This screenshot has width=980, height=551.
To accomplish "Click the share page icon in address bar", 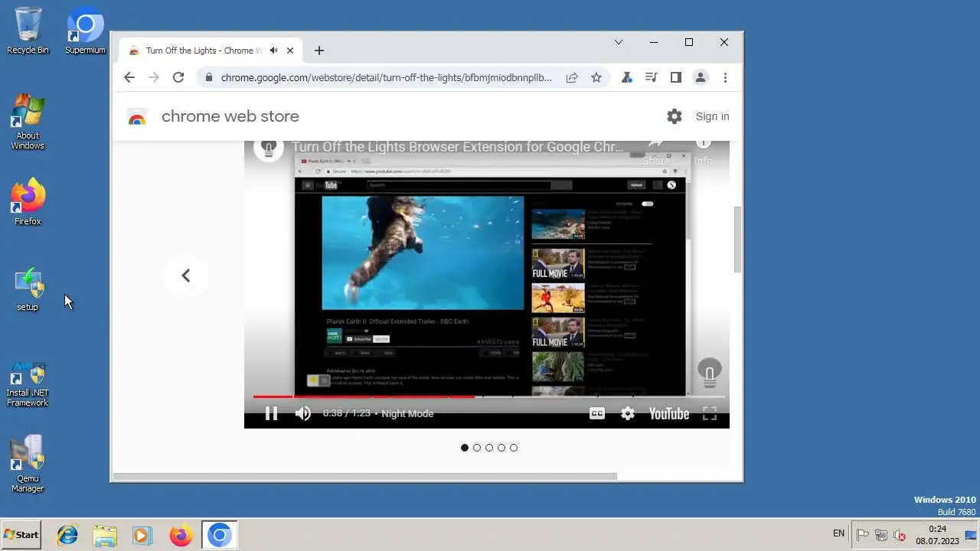I will pyautogui.click(x=572, y=77).
